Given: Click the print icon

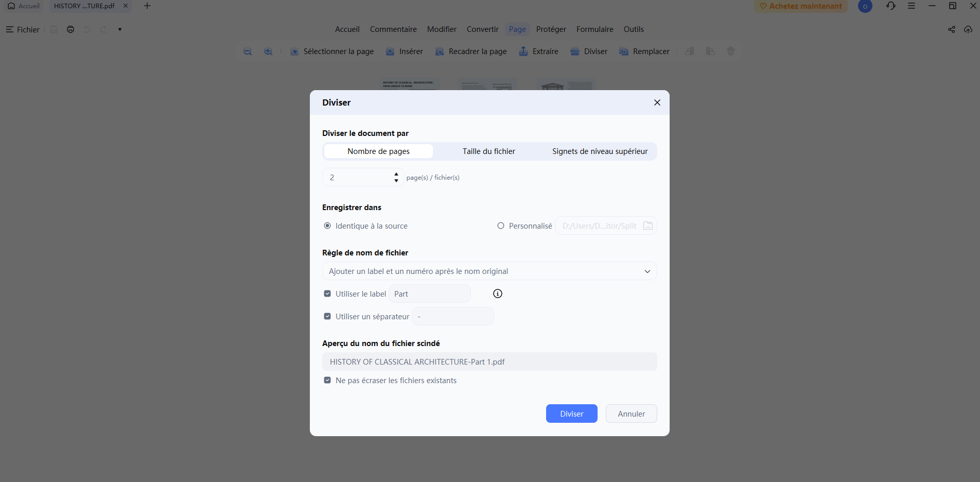Looking at the screenshot, I should coord(71,29).
